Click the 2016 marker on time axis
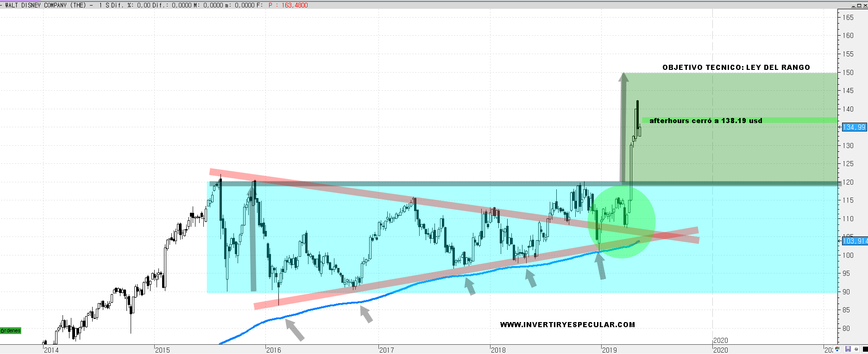868x354 pixels. pyautogui.click(x=273, y=350)
